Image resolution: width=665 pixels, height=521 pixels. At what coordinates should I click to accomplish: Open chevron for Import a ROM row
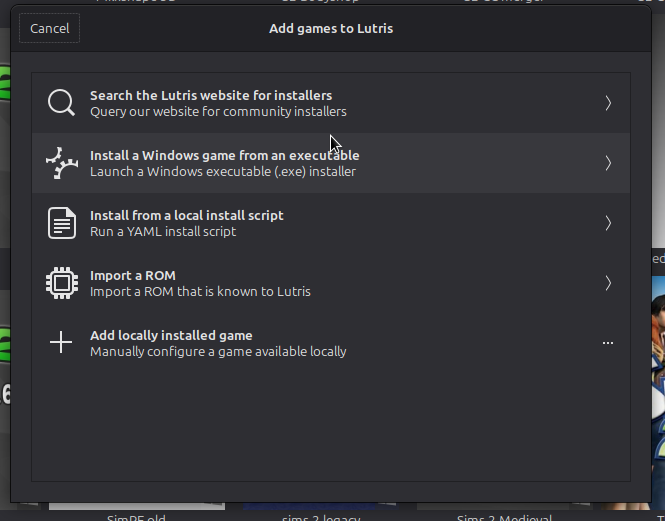pos(608,283)
